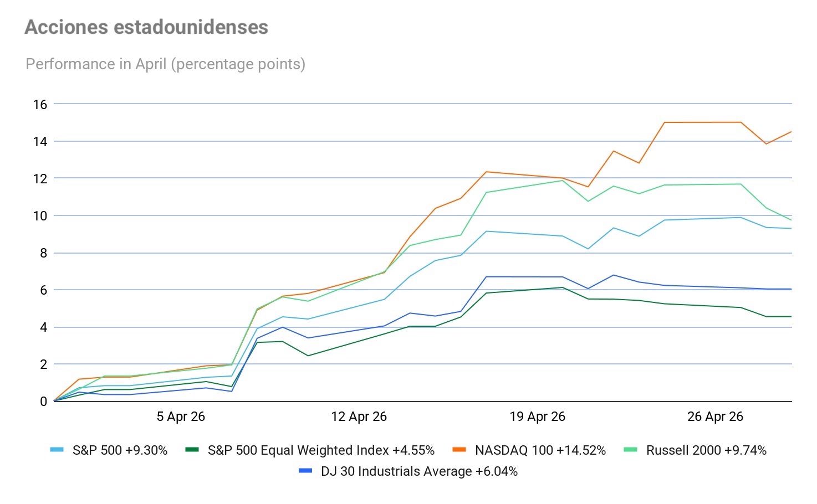Click the '0' y-axis label

click(43, 402)
